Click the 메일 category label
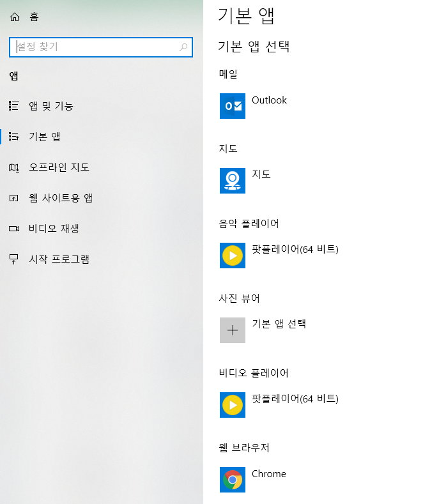Screen dimensions: 439x504 (228, 74)
